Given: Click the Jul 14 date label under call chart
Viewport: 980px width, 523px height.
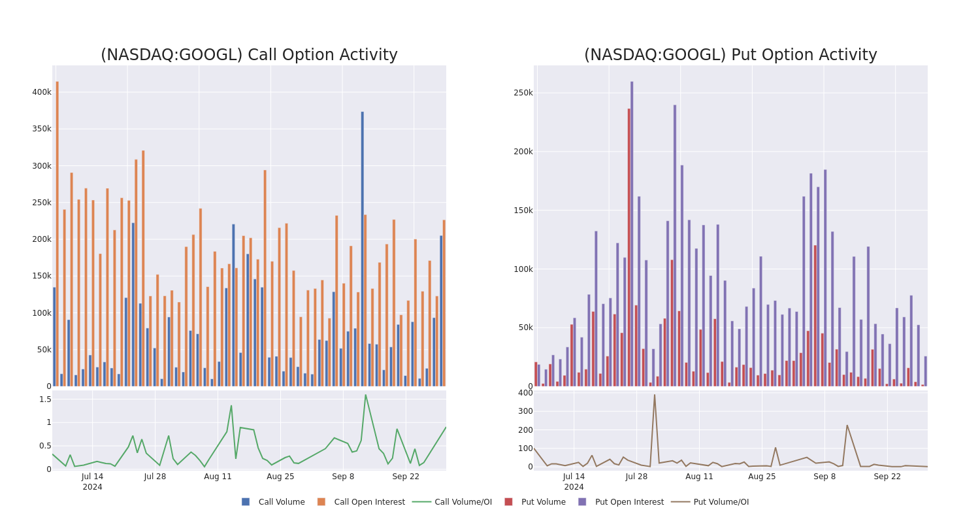Looking at the screenshot, I should click(x=92, y=477).
